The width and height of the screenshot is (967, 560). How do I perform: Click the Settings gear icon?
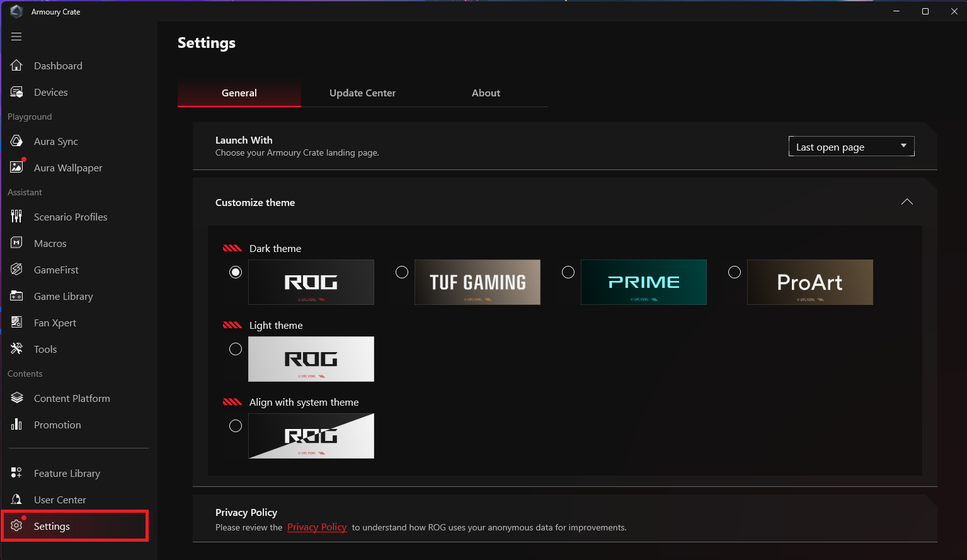(x=17, y=526)
